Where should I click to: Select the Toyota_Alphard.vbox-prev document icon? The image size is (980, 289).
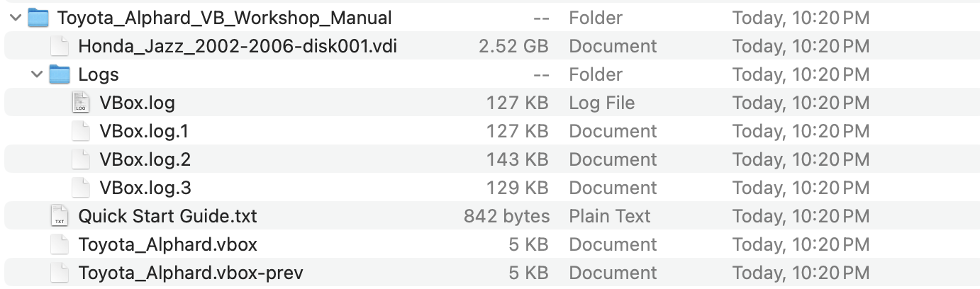[60, 273]
